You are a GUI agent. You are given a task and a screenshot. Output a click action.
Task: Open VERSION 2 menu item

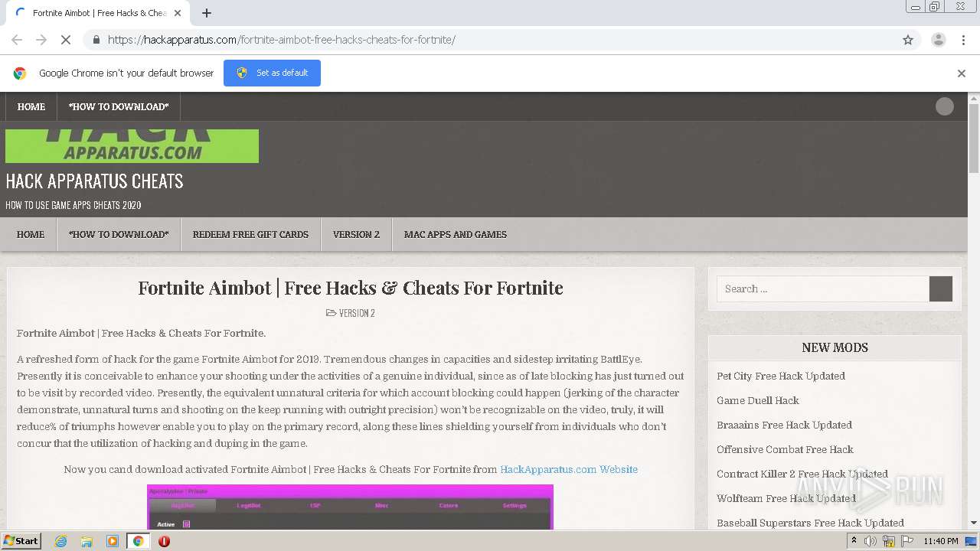[x=356, y=234]
